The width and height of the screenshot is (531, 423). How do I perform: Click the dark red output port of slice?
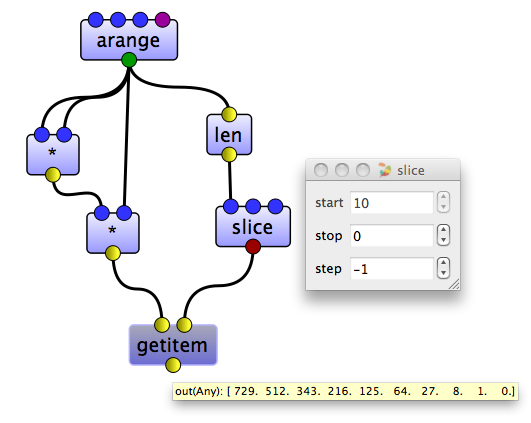(x=253, y=246)
